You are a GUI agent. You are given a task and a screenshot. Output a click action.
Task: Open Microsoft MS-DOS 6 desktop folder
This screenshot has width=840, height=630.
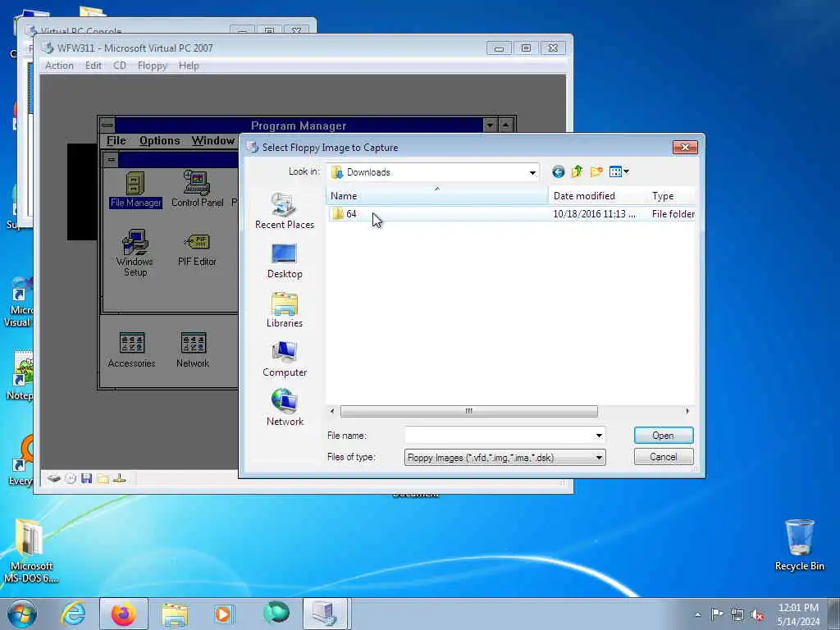(31, 550)
